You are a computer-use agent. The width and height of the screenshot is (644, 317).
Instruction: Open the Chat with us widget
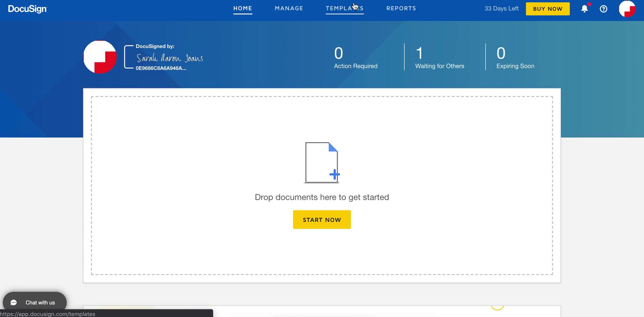click(x=35, y=303)
